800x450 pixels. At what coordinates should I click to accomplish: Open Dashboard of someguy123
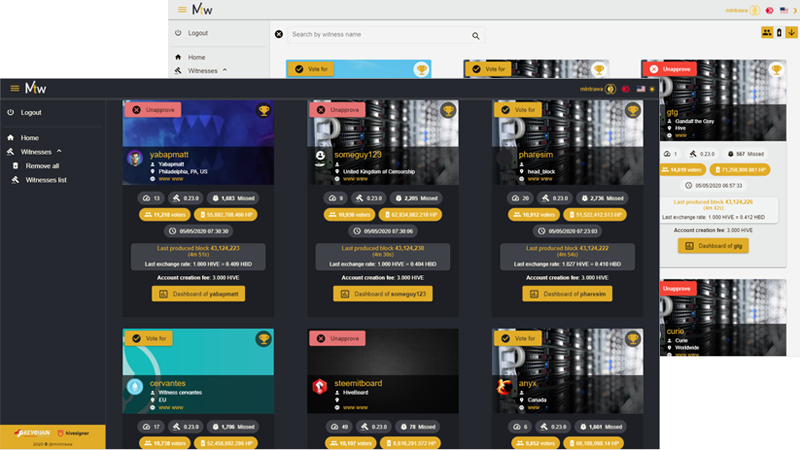point(383,294)
